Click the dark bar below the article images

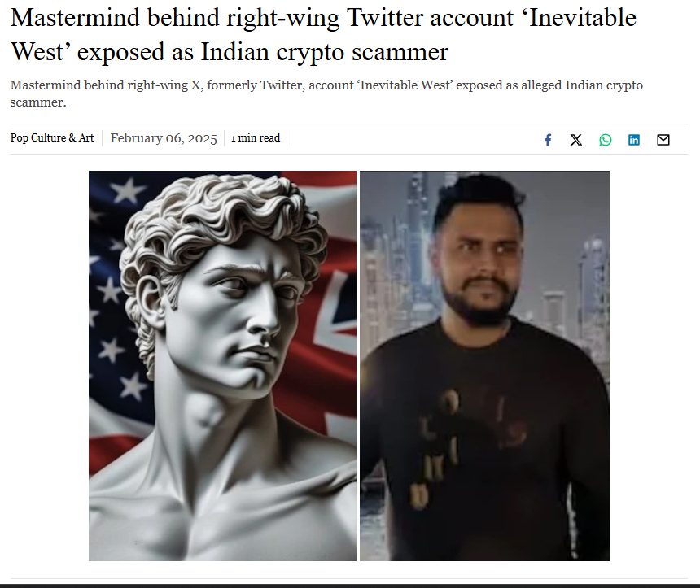tap(350, 586)
